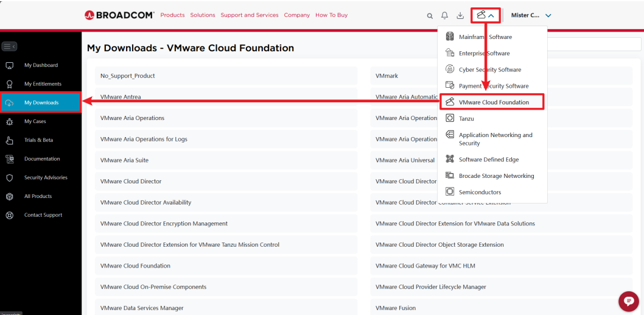
Task: Click the Support and Services nav link
Action: pyautogui.click(x=249, y=15)
